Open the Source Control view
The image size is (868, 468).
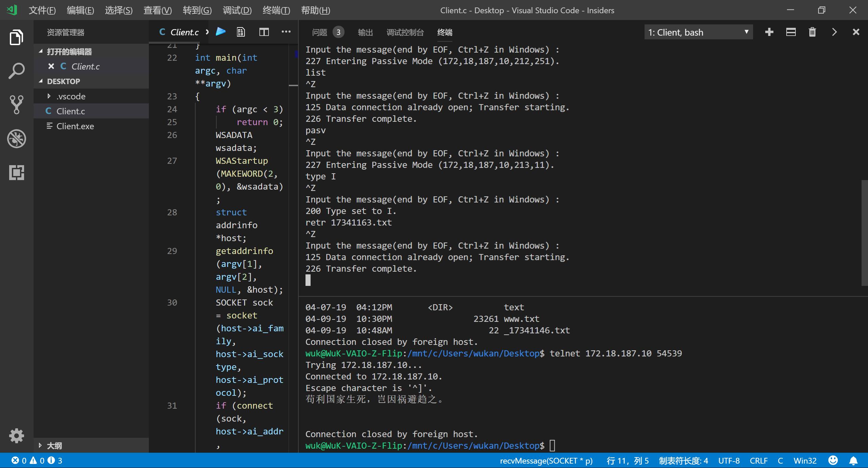[x=16, y=105]
